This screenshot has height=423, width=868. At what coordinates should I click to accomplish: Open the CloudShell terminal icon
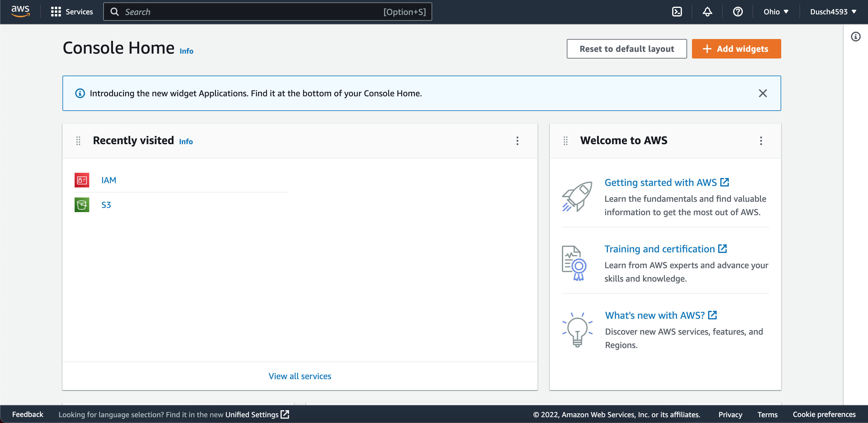tap(677, 12)
